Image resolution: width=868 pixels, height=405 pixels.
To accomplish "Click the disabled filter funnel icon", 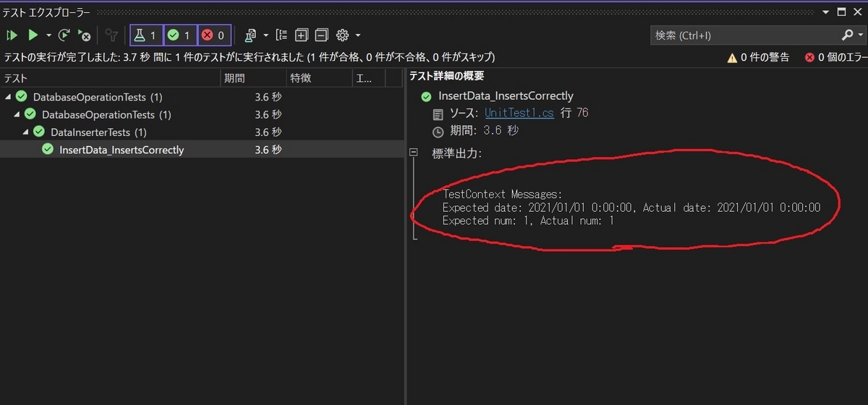I will 111,35.
